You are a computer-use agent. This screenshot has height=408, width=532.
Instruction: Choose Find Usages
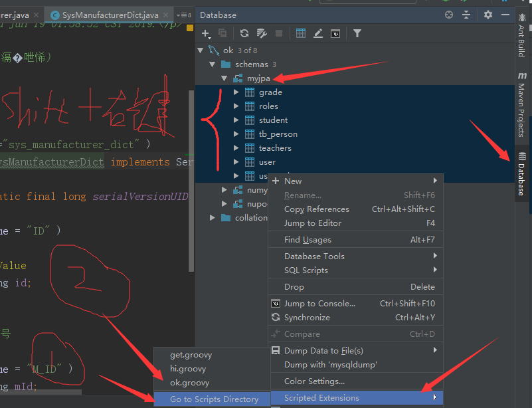pyautogui.click(x=355, y=240)
